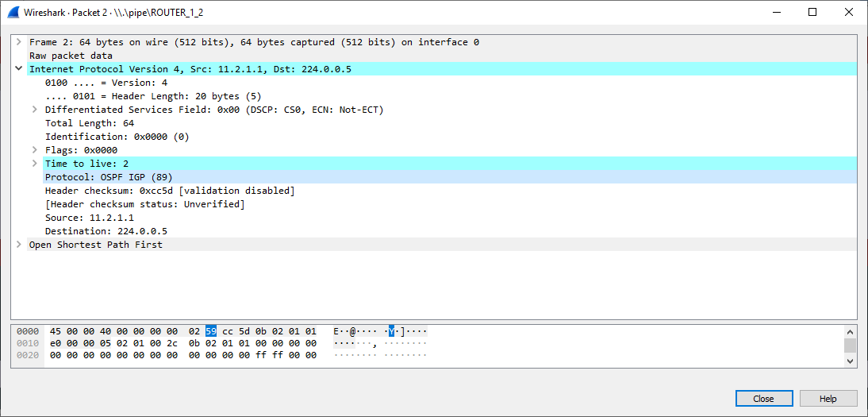868x417 pixels.
Task: Click the highlighted Y in ASCII column
Action: [391, 331]
